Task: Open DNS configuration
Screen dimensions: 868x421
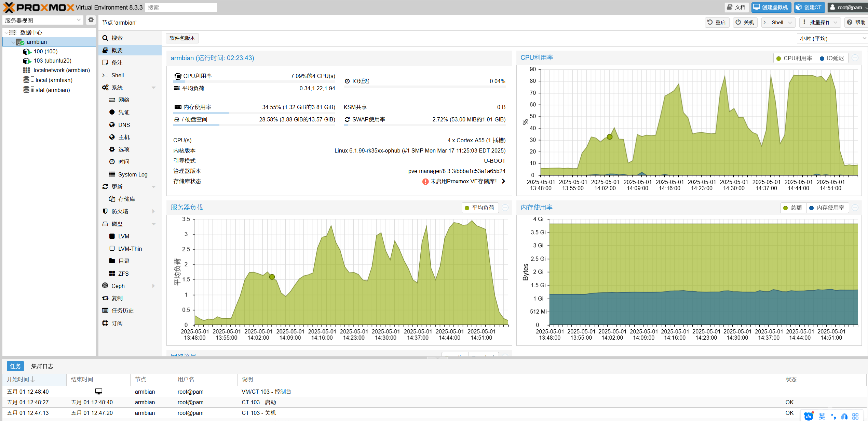Action: [x=130, y=125]
